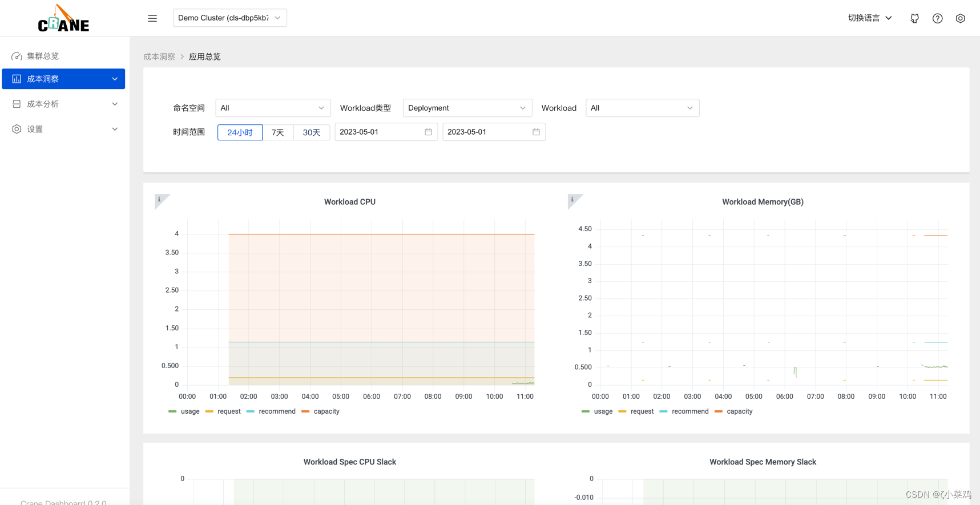This screenshot has height=505, width=980.
Task: Open the 设置 sidebar menu
Action: point(63,129)
